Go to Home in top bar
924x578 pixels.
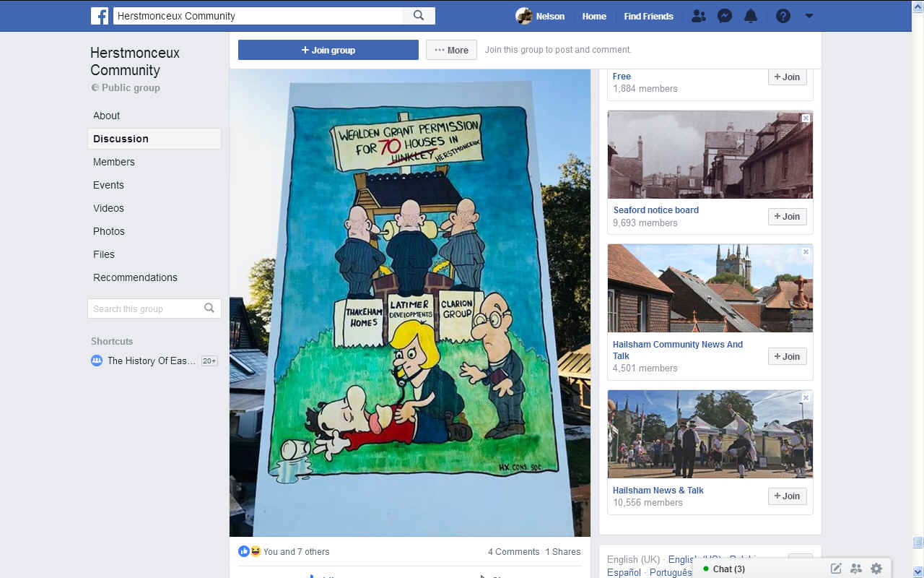tap(594, 16)
